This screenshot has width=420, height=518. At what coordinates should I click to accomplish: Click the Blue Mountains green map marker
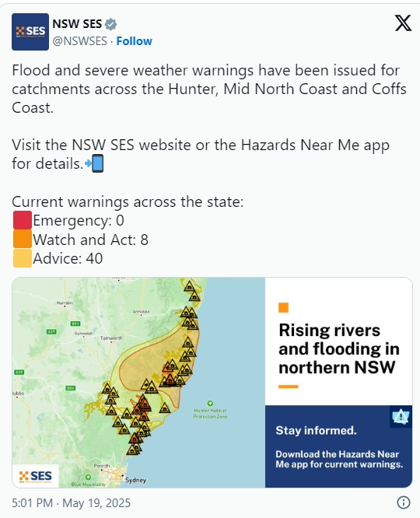click(88, 478)
